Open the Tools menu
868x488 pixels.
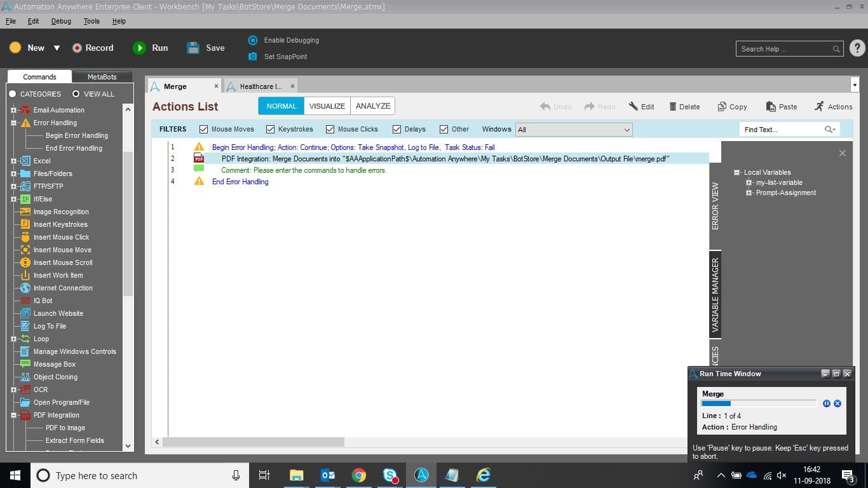click(x=92, y=21)
